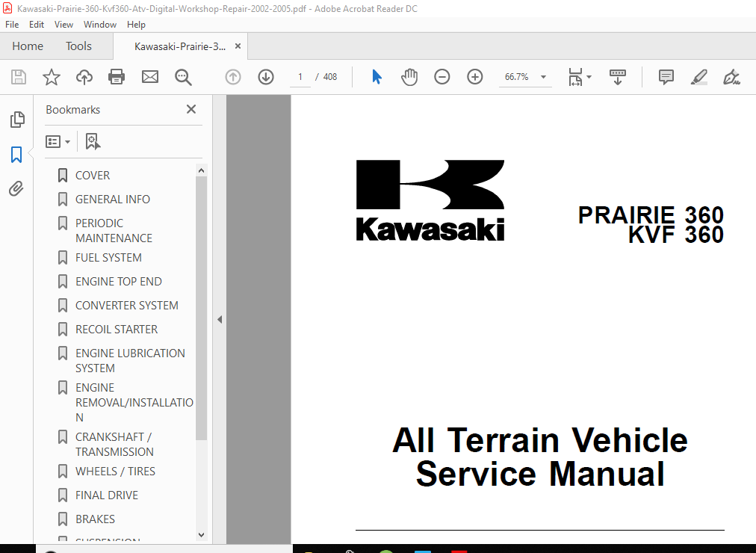Open the Find text magnifier
The image size is (756, 553).
[183, 77]
